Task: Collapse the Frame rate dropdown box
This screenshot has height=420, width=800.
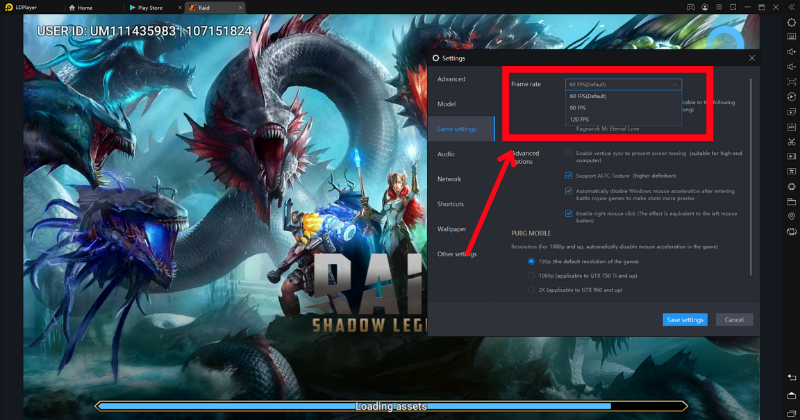Action: (623, 84)
